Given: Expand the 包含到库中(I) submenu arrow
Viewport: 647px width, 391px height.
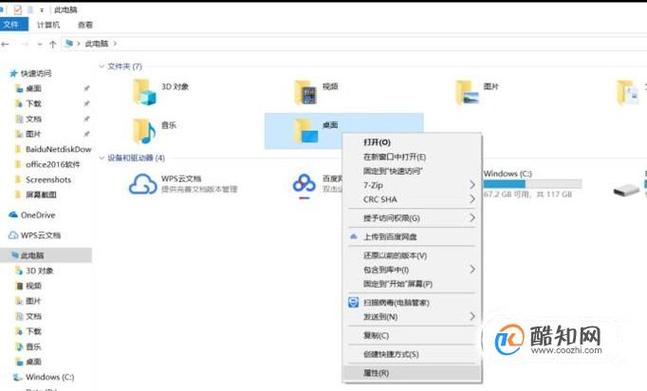Looking at the screenshot, I should [472, 269].
